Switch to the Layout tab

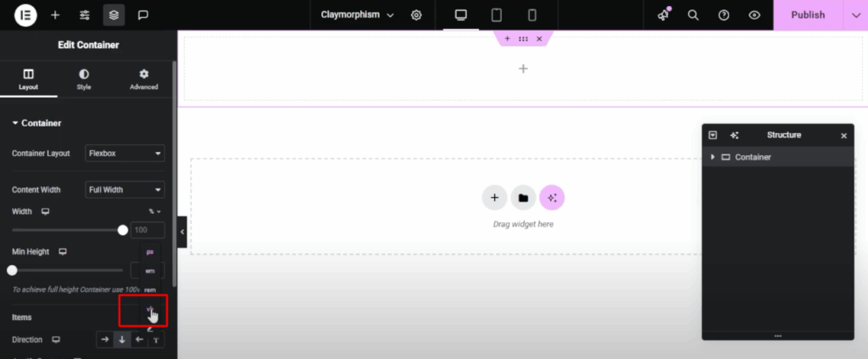28,79
